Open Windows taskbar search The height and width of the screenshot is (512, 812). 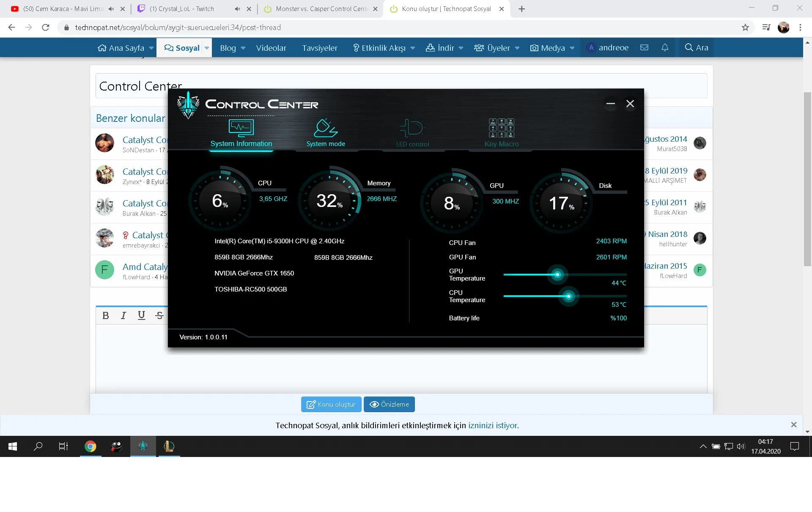tap(38, 446)
